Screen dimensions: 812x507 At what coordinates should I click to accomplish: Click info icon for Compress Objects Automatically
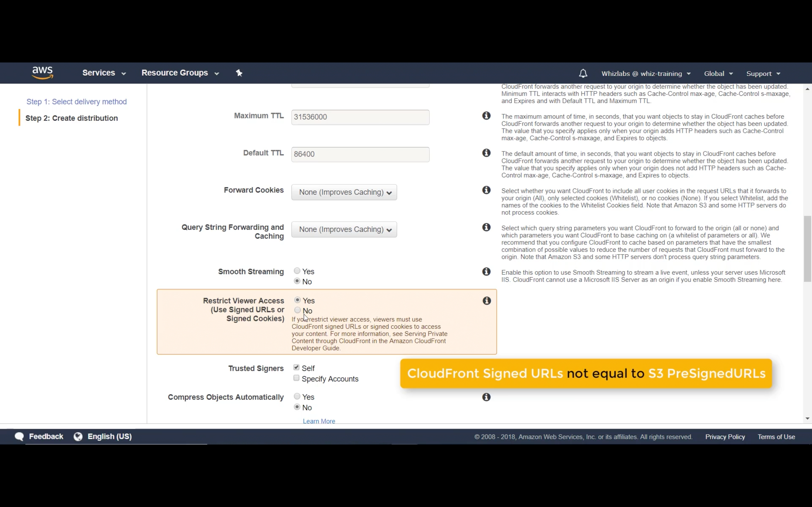[486, 397]
